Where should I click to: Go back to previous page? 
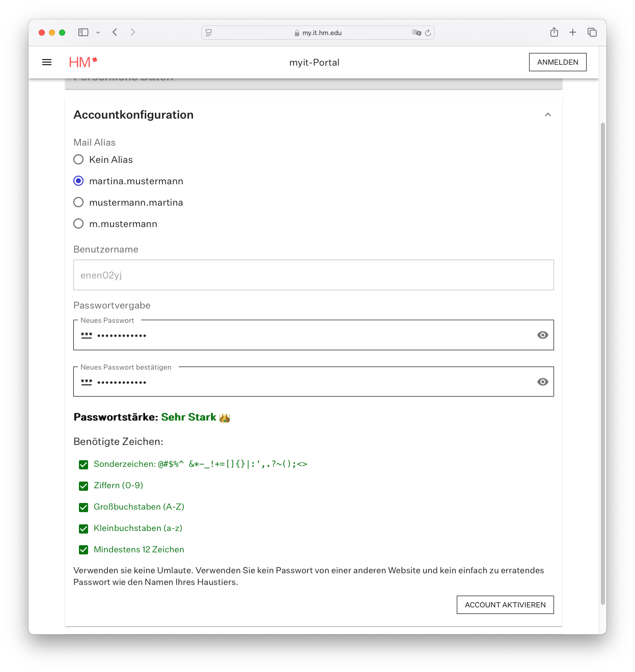pos(115,32)
